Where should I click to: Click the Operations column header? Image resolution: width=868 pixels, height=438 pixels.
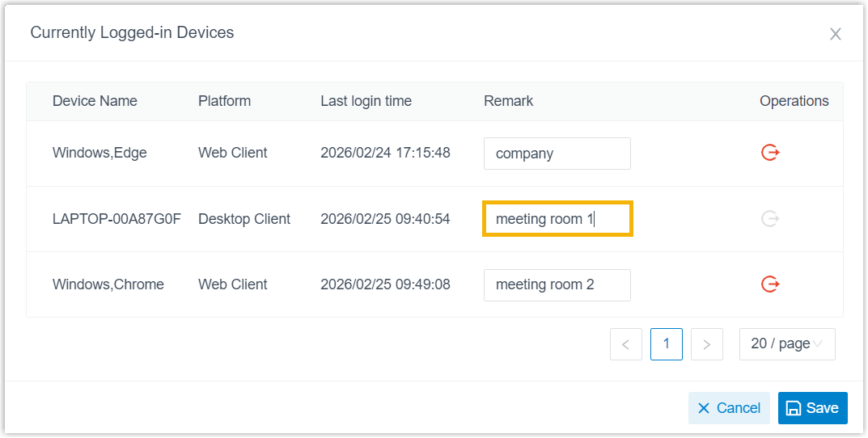[794, 101]
